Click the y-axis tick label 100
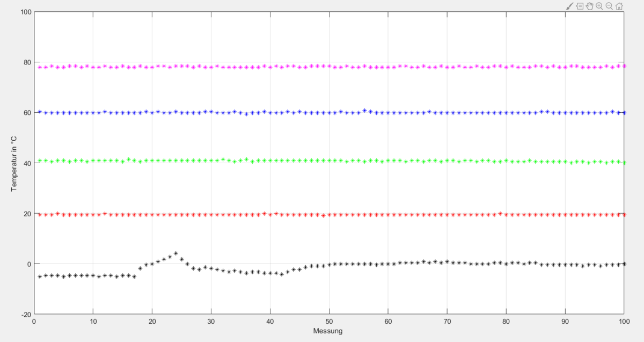Image resolution: width=644 pixels, height=342 pixels. click(x=25, y=12)
